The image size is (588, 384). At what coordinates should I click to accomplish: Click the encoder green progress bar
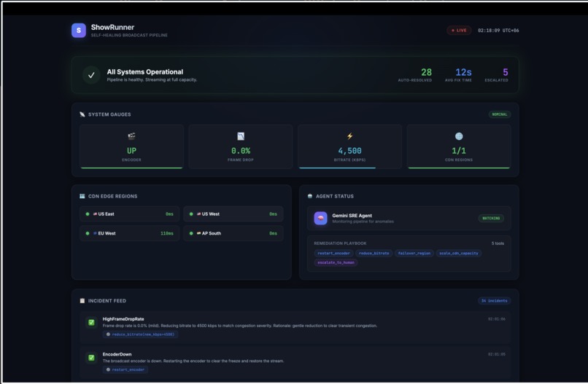[131, 168]
